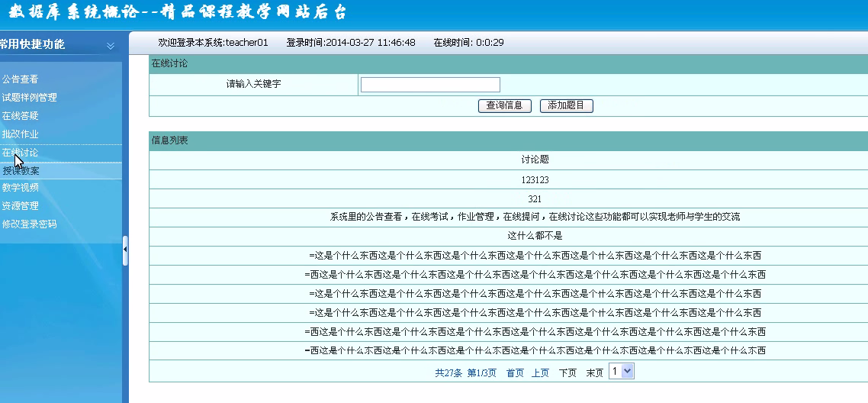Go to 在线答疑 section

pyautogui.click(x=20, y=116)
